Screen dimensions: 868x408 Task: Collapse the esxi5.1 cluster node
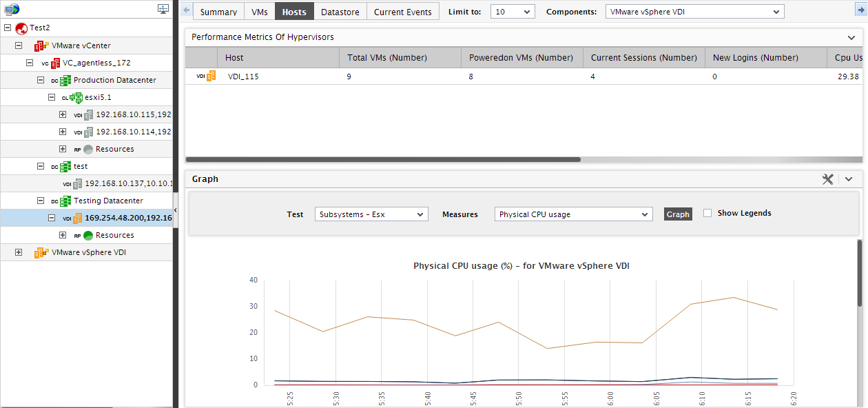click(x=52, y=97)
